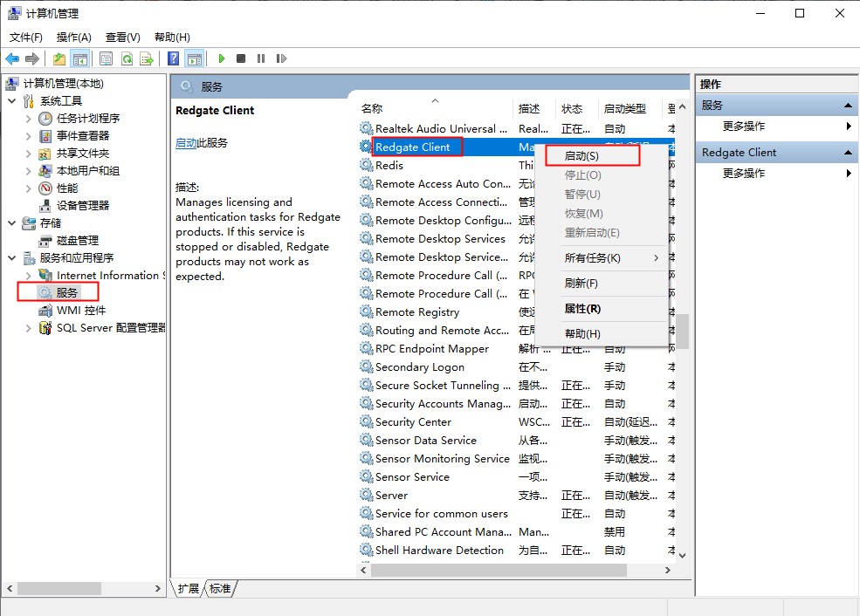Click the Up one level folder icon

point(59,58)
